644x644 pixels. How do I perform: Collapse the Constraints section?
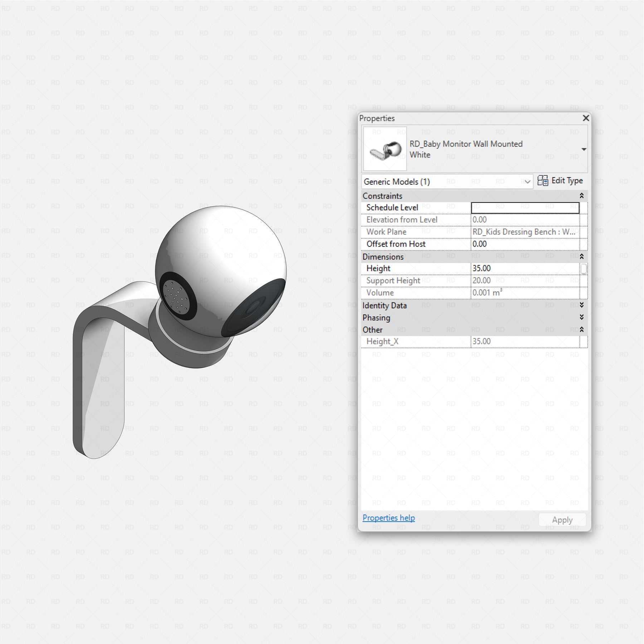(x=581, y=196)
